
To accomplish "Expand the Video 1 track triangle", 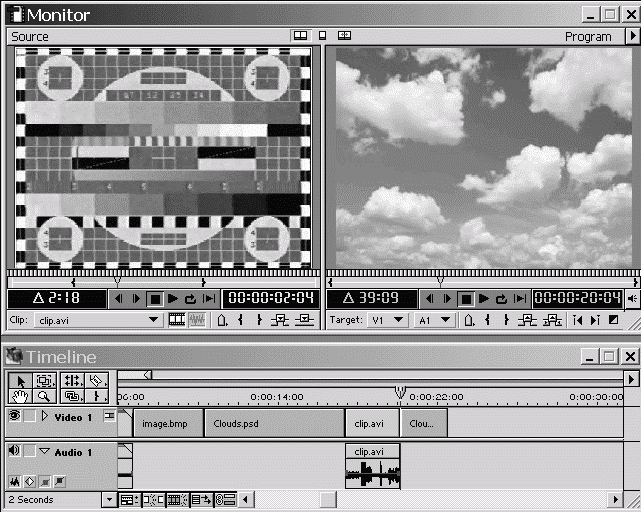I will point(44,416).
